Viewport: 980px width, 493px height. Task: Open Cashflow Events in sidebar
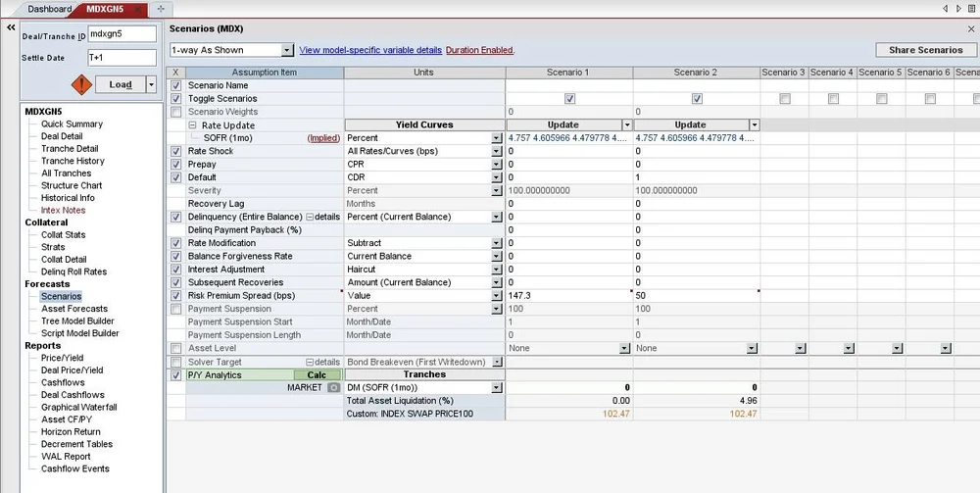[75, 468]
